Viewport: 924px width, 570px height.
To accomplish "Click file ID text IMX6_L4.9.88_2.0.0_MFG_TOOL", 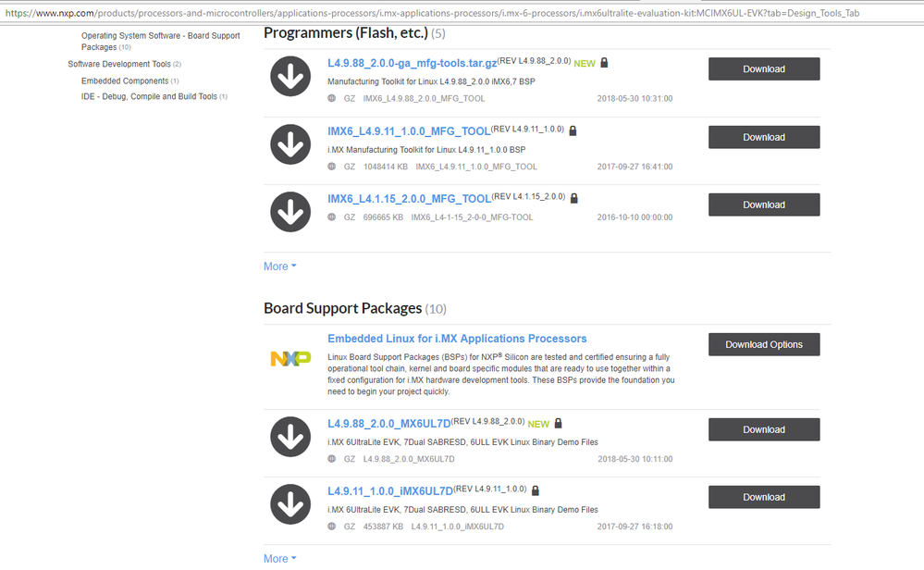I will (425, 98).
